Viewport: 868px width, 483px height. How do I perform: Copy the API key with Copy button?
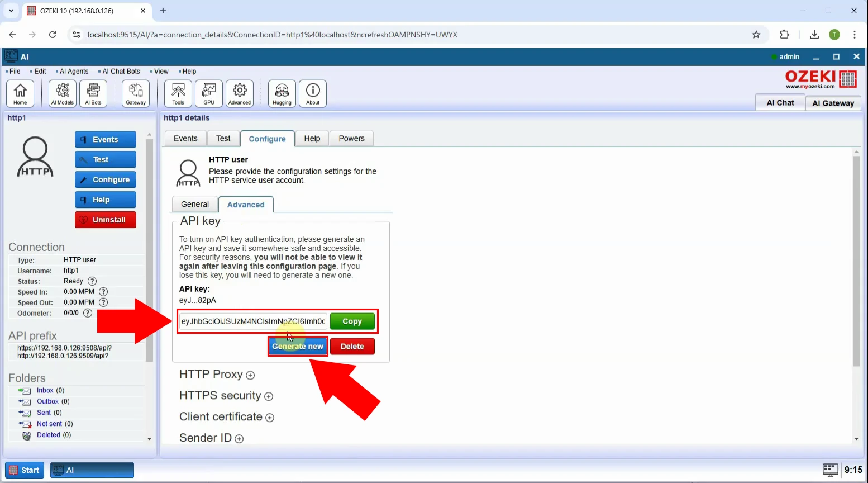352,321
